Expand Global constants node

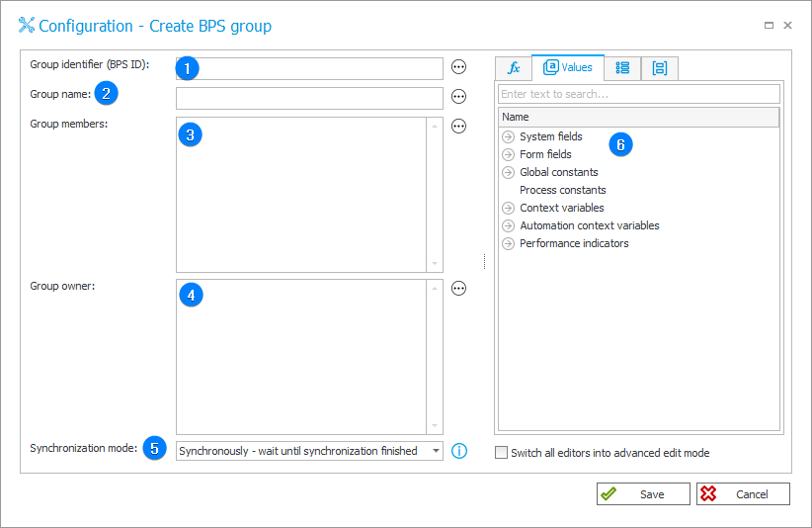[508, 173]
